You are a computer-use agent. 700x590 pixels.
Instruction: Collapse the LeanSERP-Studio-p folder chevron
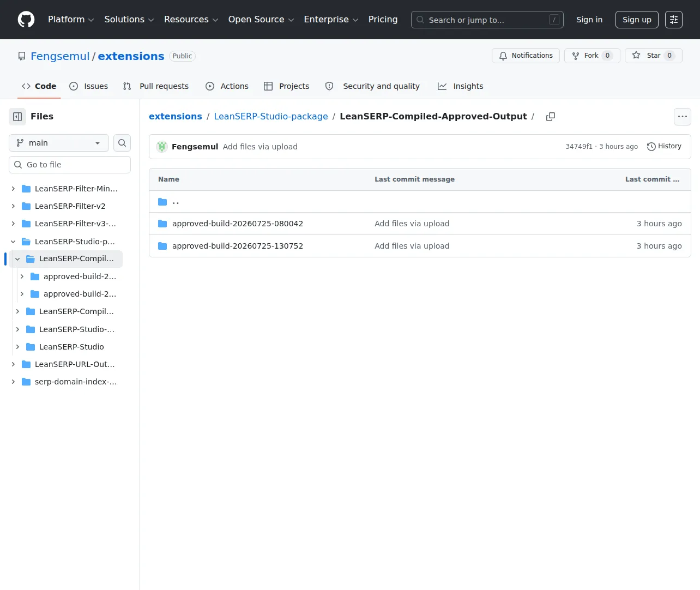13,242
